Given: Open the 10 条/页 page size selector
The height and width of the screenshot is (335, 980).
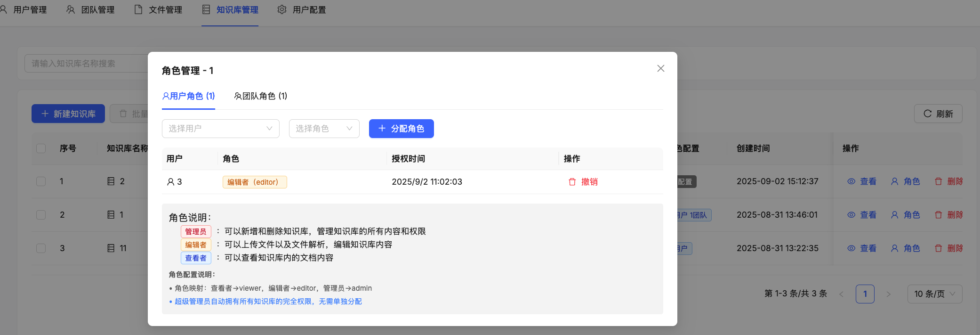Looking at the screenshot, I should pos(934,294).
